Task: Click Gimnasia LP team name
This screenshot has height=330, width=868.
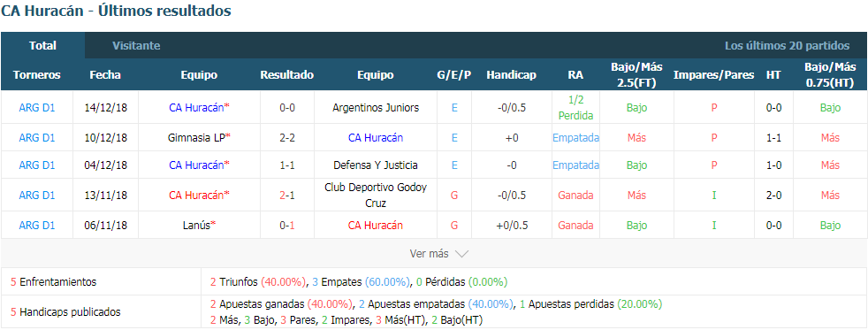Action: (x=196, y=138)
